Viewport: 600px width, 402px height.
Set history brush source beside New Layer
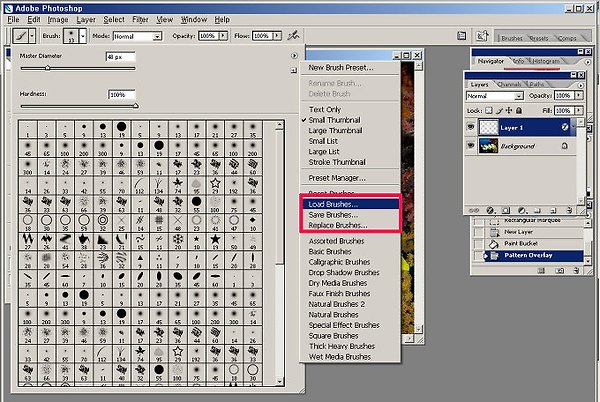(x=478, y=232)
